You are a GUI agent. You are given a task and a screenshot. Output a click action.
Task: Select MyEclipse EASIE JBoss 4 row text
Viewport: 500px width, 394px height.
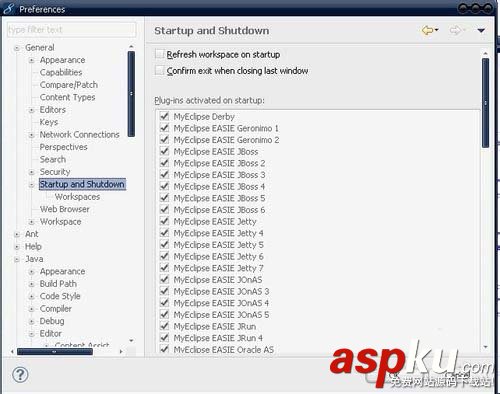[x=219, y=186]
